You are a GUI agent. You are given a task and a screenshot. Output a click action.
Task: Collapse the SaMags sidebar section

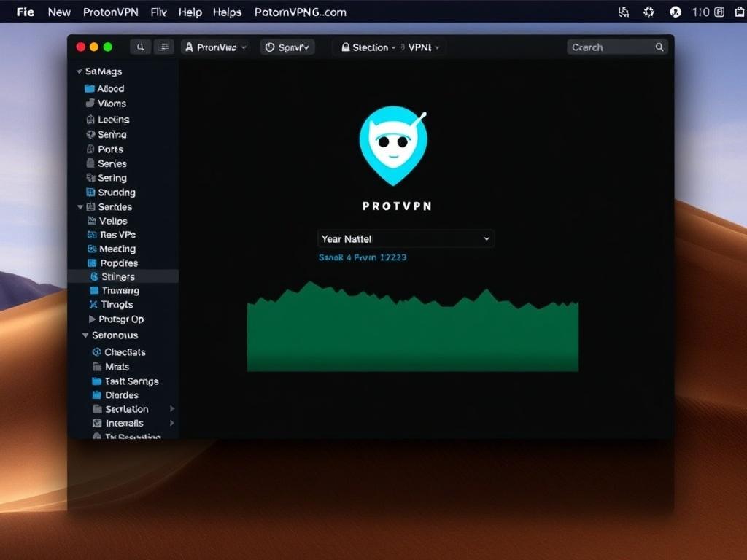[x=79, y=71]
